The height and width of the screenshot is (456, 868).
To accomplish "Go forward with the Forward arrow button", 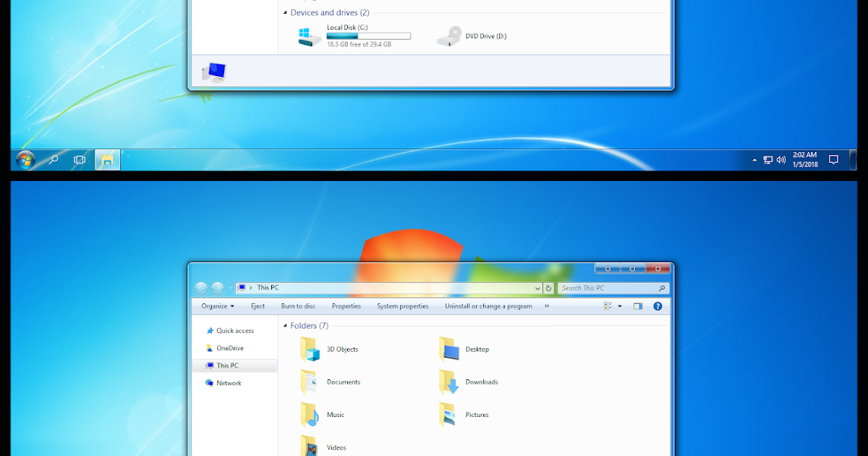I will pos(217,288).
